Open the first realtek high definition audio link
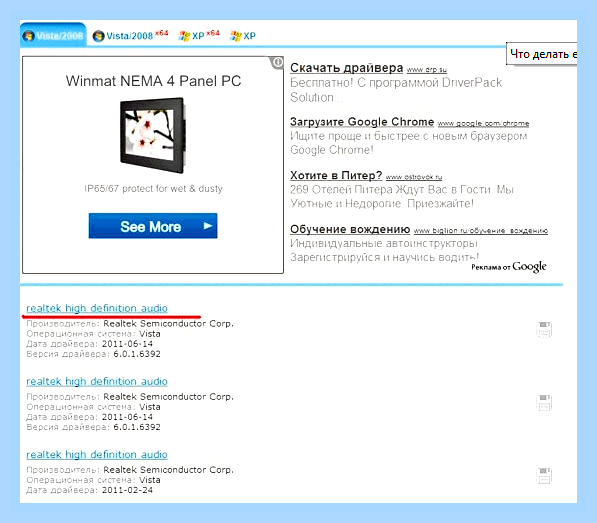Viewport: 597px width, 523px height. [x=97, y=308]
